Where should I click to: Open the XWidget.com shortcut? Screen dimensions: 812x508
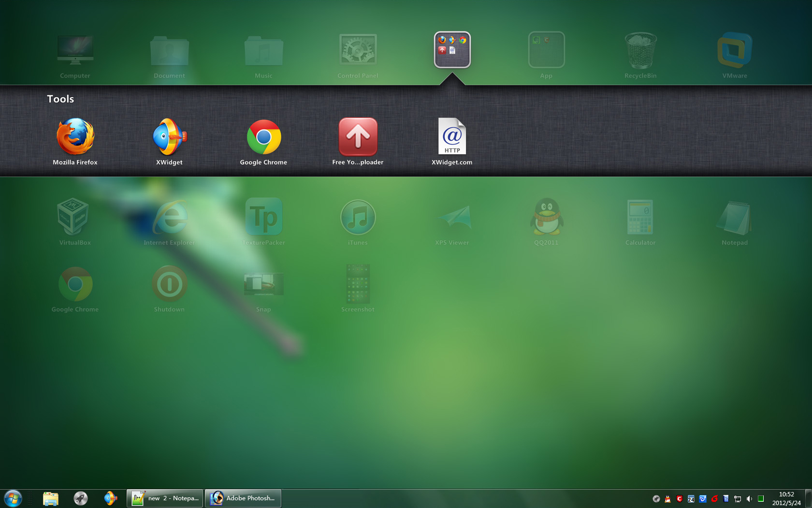point(452,137)
